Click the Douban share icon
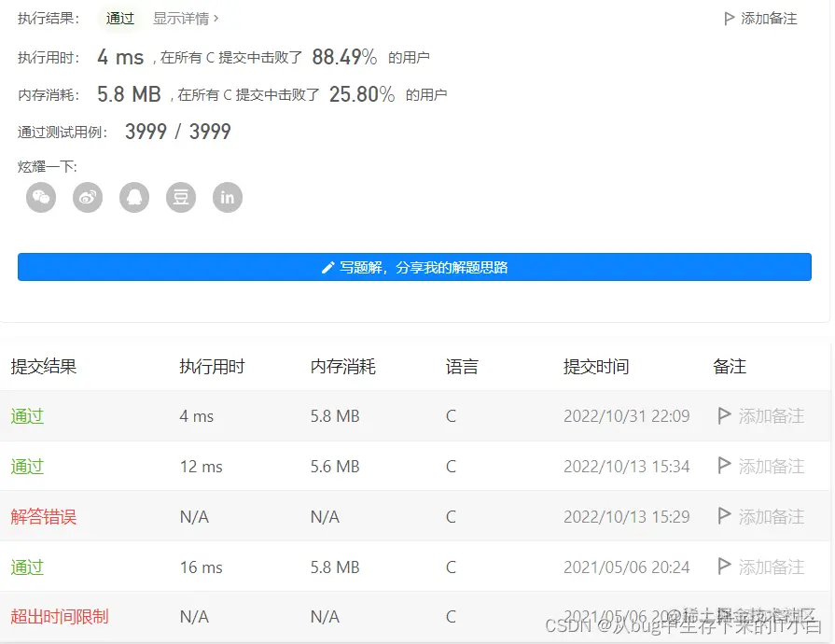Viewport: 835px width, 644px height. click(x=180, y=197)
